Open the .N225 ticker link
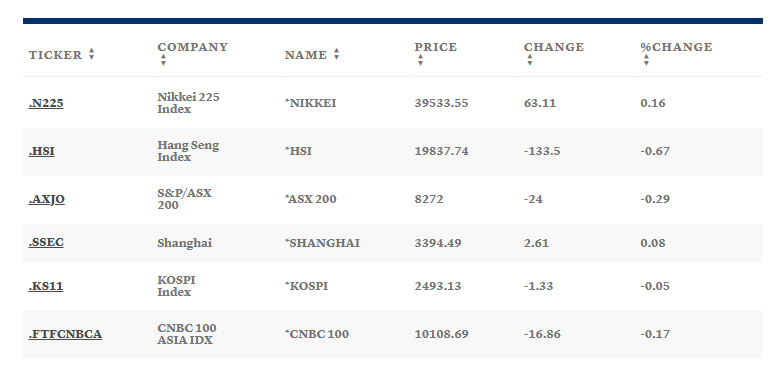The image size is (776, 370). pyautogui.click(x=46, y=103)
